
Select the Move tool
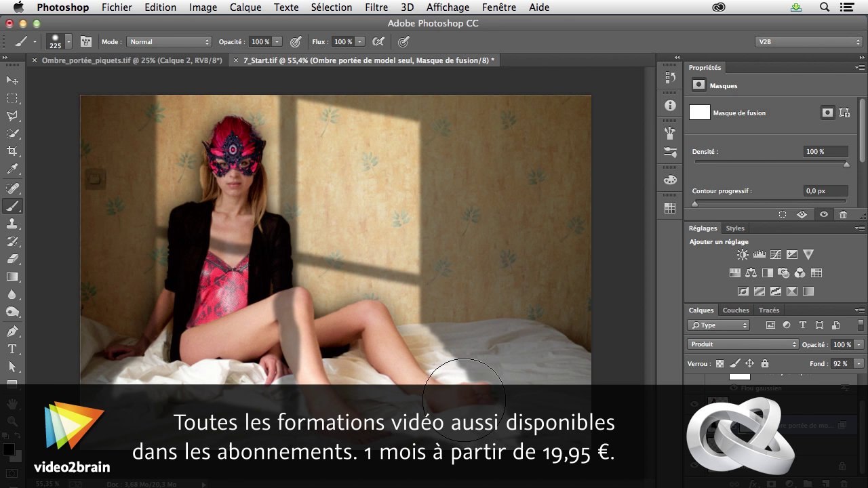(12, 81)
